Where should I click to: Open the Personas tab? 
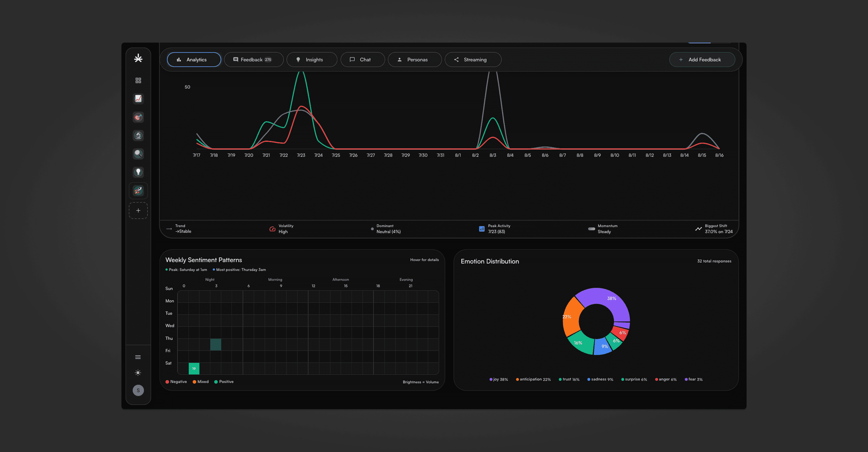pos(414,60)
